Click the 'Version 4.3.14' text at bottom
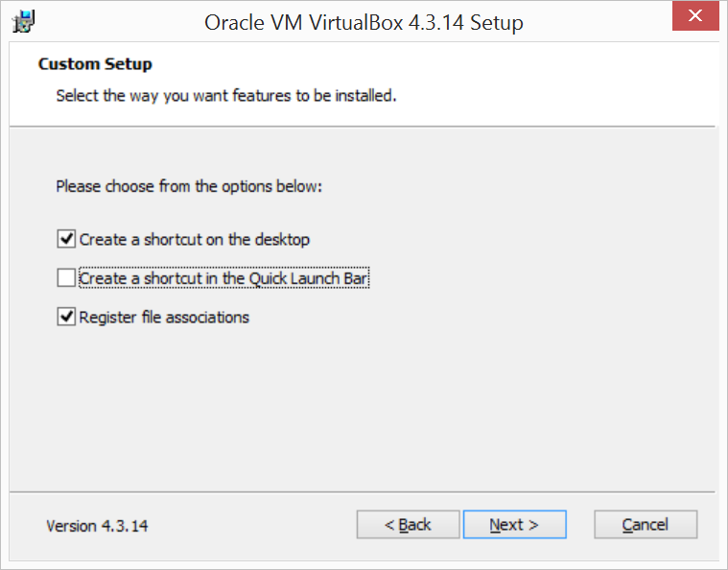Screen dimensions: 728x570 97,526
